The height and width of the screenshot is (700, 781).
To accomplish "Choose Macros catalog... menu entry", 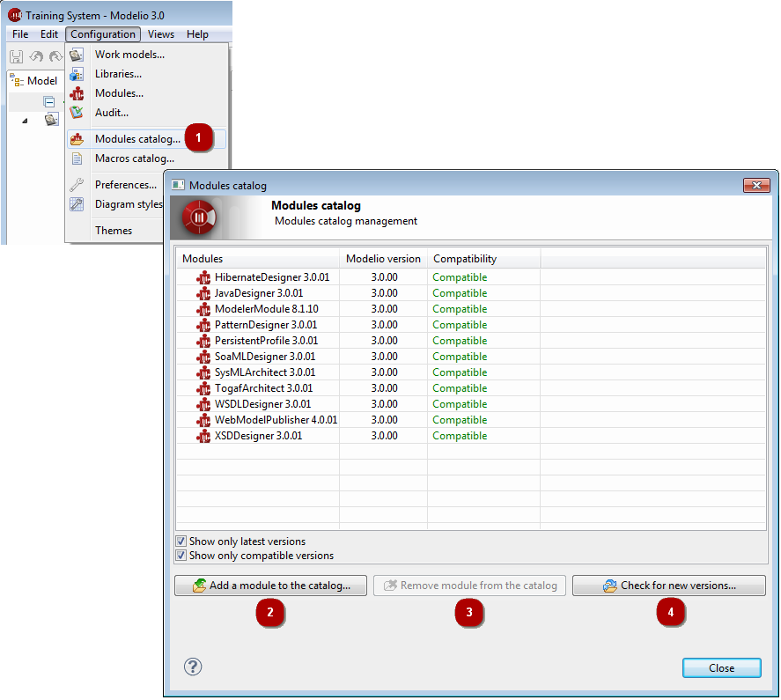I will 147,158.
